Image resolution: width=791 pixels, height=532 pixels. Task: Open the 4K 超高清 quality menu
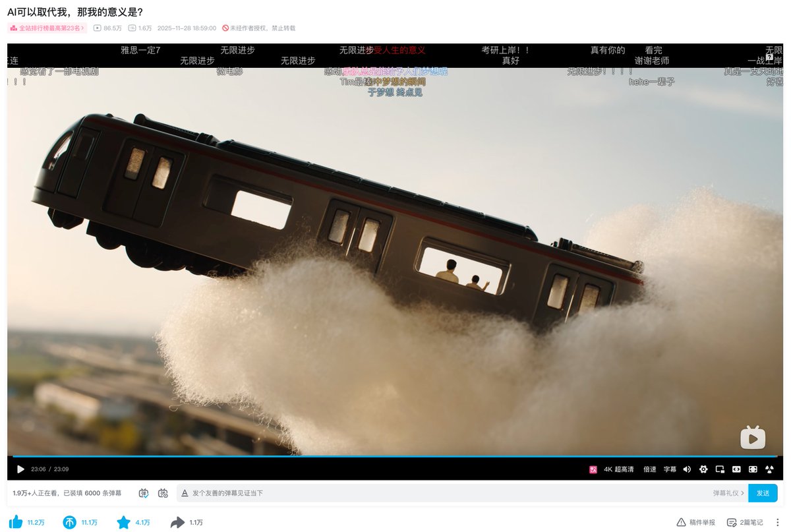click(619, 469)
